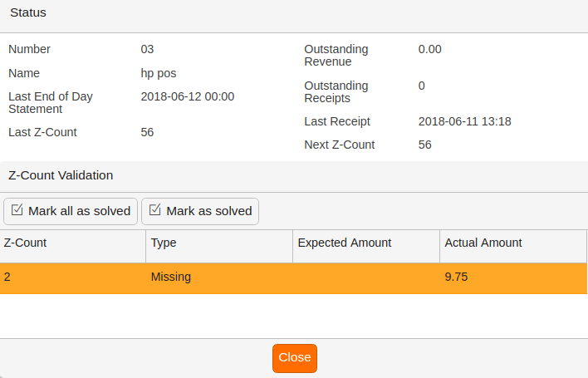Click the empty Expected Amount cell in Missing row
The image size is (588, 378).
tap(366, 277)
